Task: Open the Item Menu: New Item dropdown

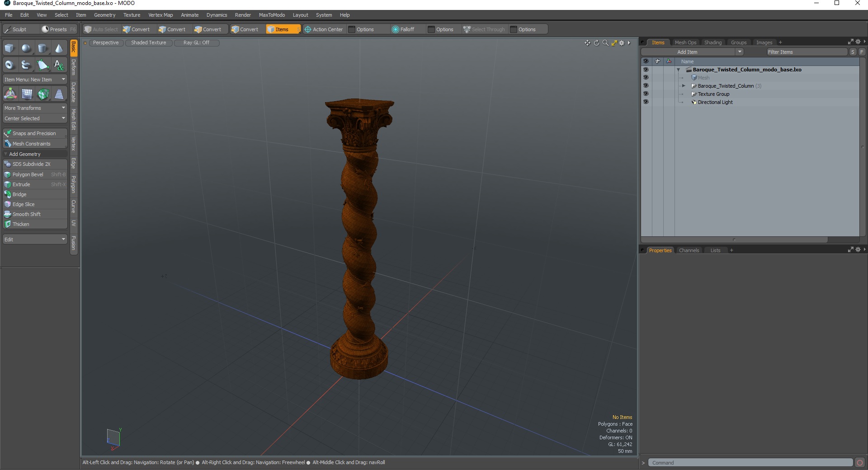Action: tap(35, 80)
